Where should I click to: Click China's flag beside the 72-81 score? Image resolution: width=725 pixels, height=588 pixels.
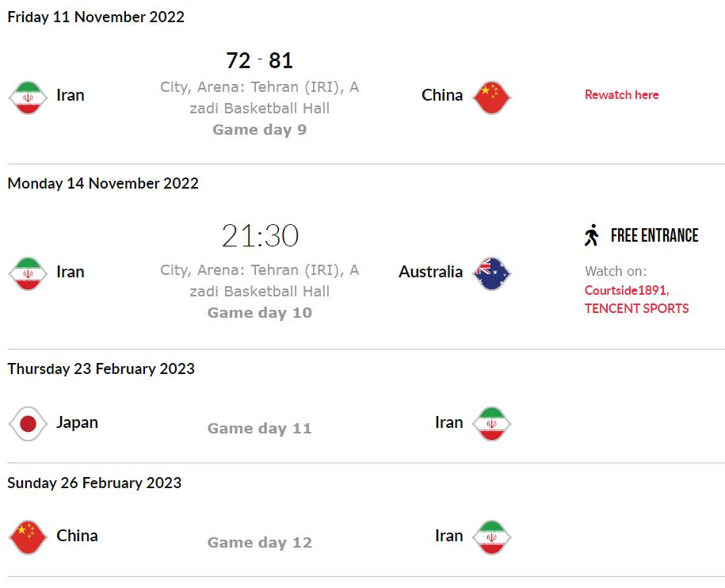491,96
